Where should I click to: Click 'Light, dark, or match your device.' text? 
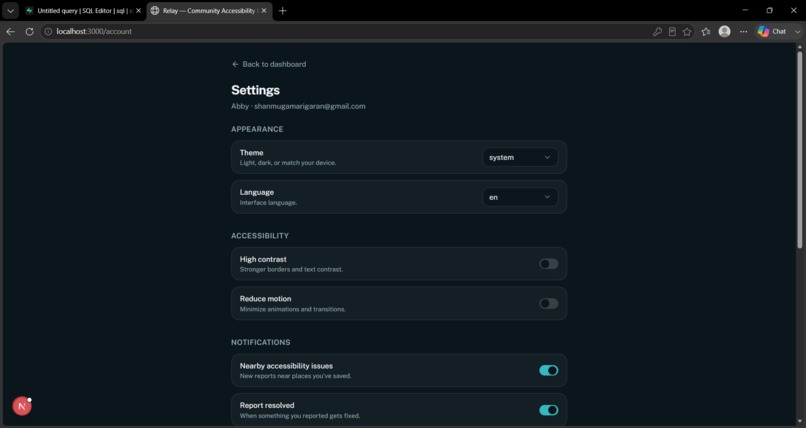288,163
